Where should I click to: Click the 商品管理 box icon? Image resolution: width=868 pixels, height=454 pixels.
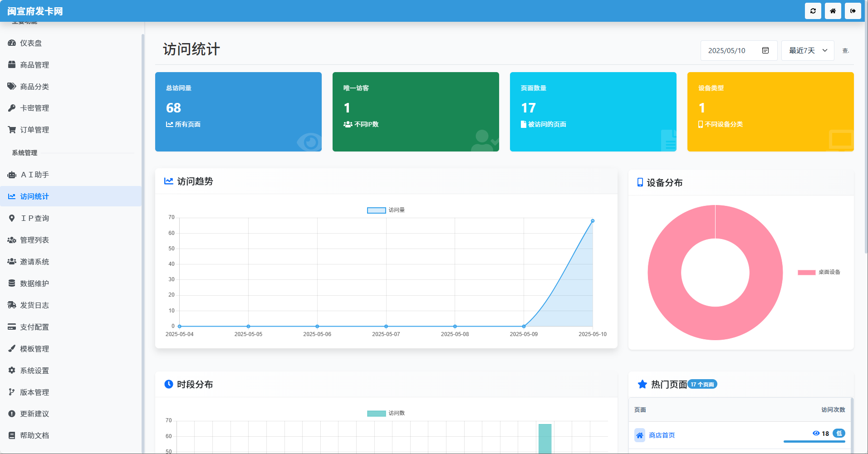click(x=12, y=65)
